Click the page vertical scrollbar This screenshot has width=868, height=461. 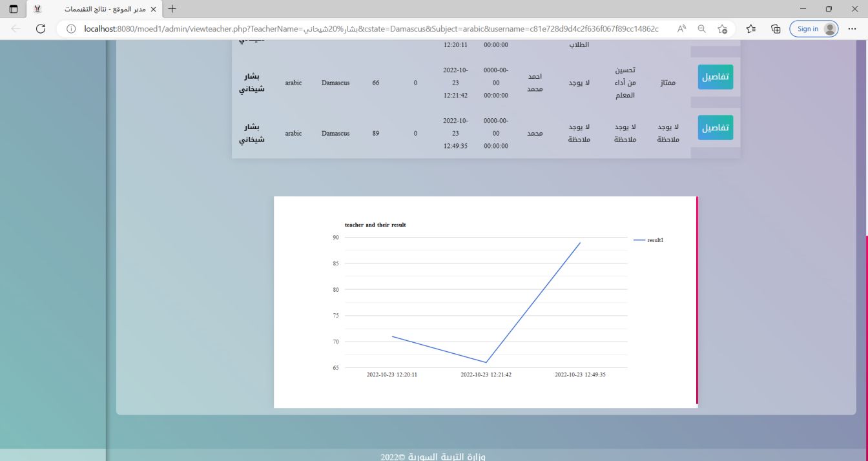[x=865, y=291]
